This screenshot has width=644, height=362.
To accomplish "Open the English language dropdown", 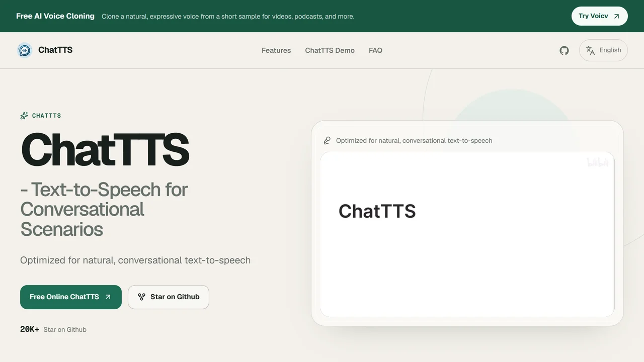I will coord(603,50).
